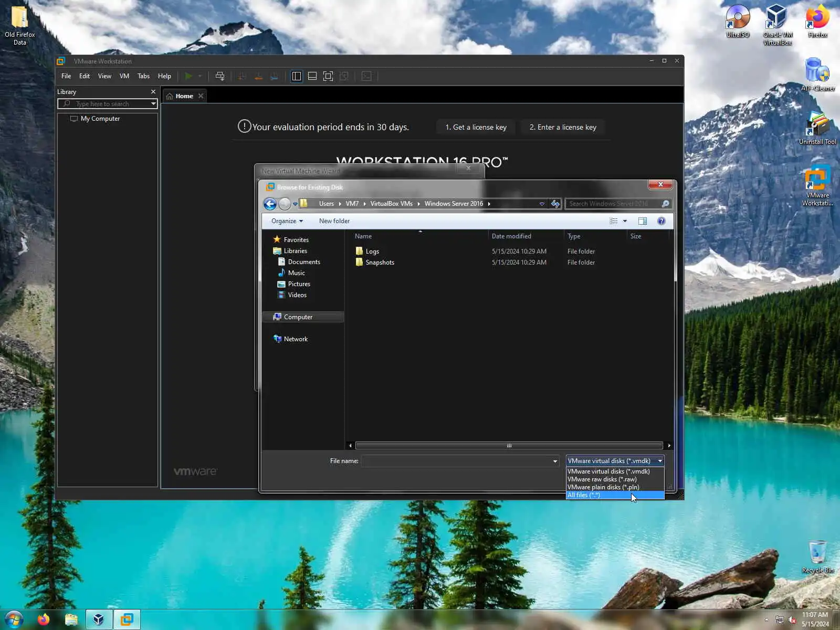Click the Windows Start orb
Viewport: 840px width, 630px height.
(x=14, y=619)
